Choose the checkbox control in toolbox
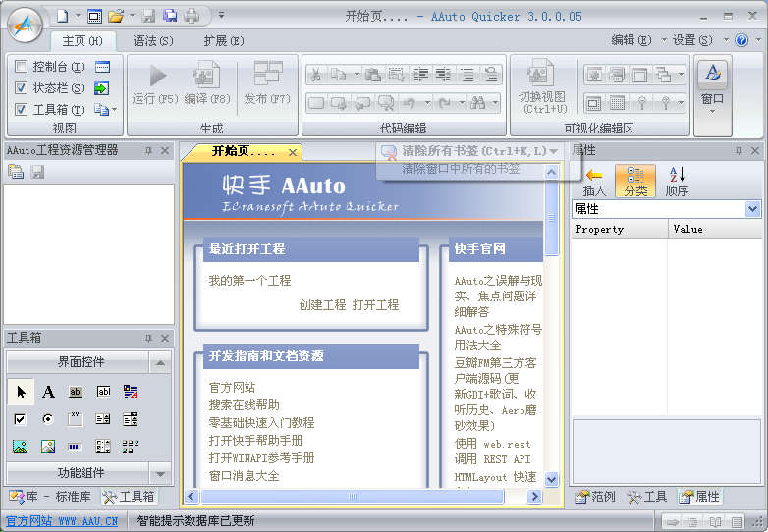768x532 pixels. (20, 419)
